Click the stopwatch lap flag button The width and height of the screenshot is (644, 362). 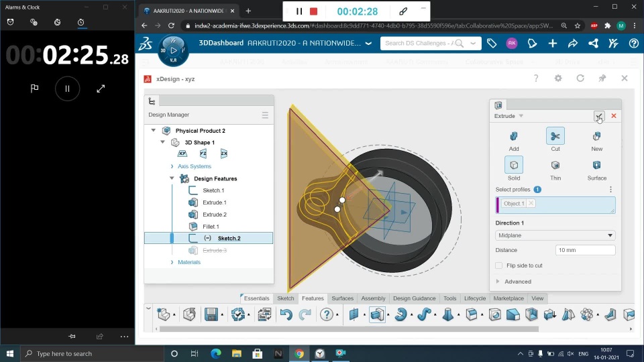[x=34, y=88]
